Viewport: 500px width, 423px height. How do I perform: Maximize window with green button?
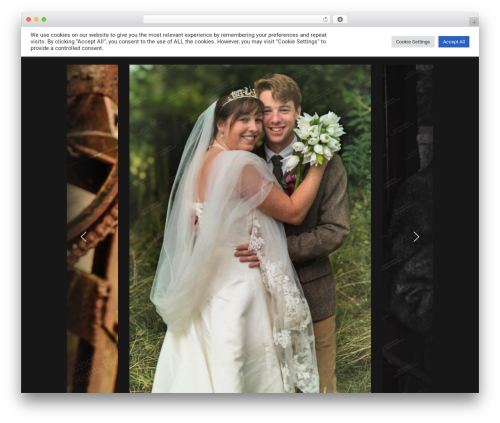coord(44,19)
